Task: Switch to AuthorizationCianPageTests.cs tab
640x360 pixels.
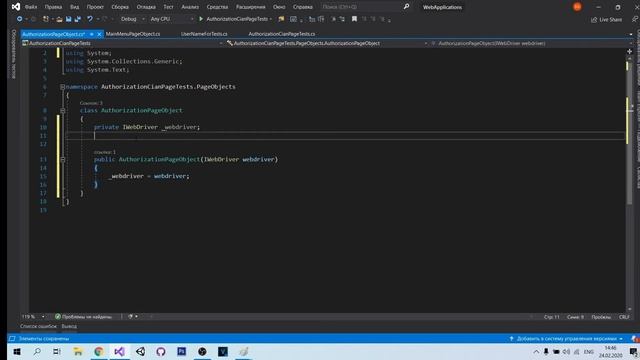Action: point(282,34)
